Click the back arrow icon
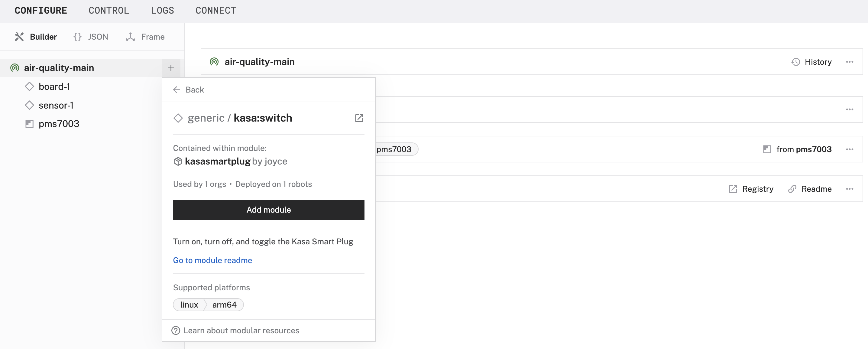Screen dimensions: 868x349 click(x=176, y=90)
